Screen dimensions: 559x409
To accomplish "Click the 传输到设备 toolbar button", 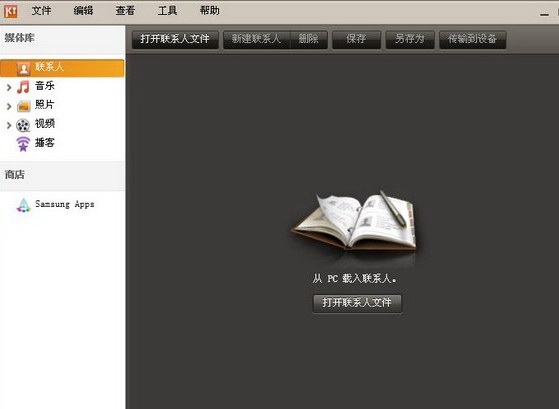I will (x=473, y=39).
